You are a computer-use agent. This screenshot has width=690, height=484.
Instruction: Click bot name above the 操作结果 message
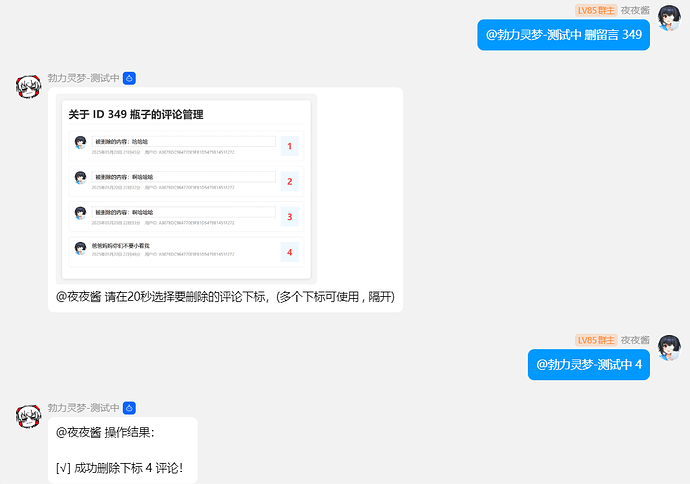coord(84,408)
